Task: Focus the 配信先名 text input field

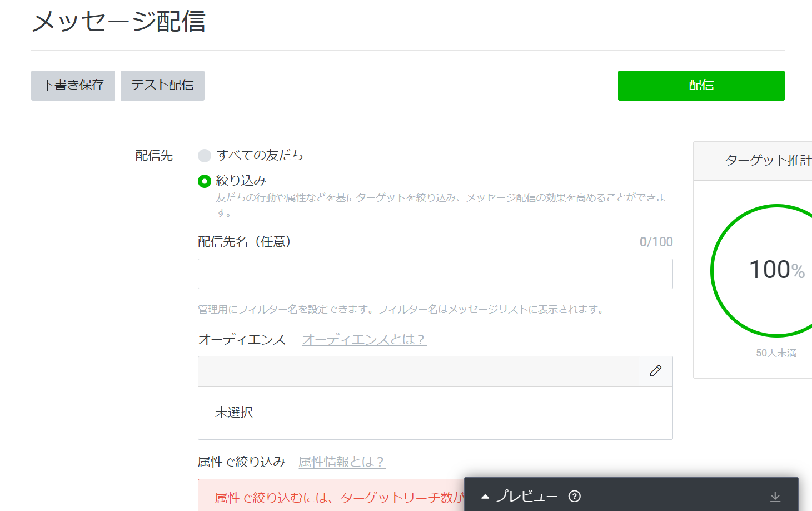Action: tap(435, 274)
